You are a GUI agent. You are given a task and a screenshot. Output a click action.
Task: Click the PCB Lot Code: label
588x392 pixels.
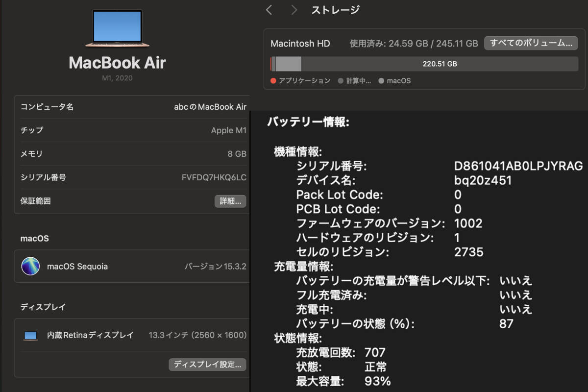click(338, 209)
